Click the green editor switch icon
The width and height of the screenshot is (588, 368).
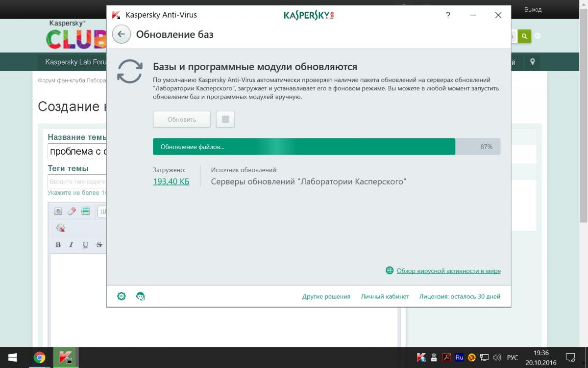85,211
